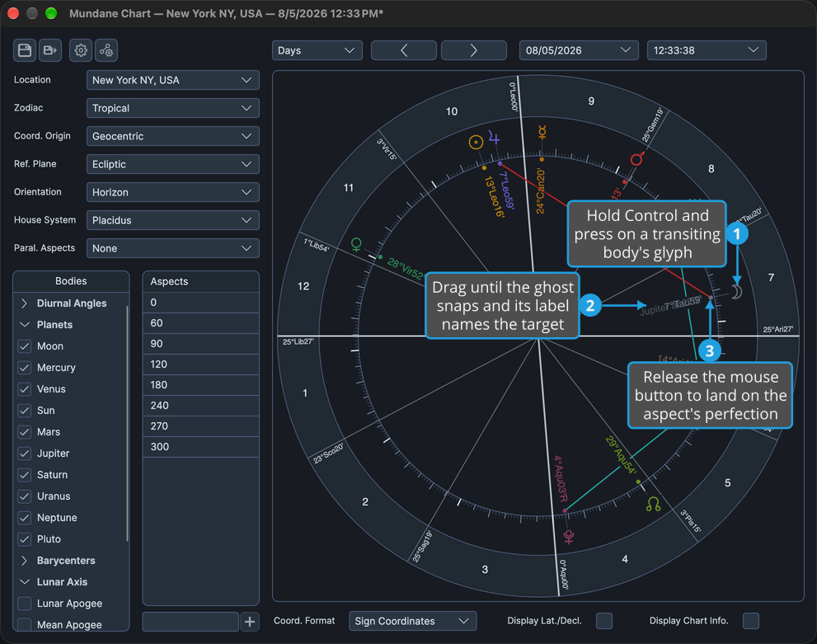Open the Zodiac dropdown showing Tropical

point(172,108)
